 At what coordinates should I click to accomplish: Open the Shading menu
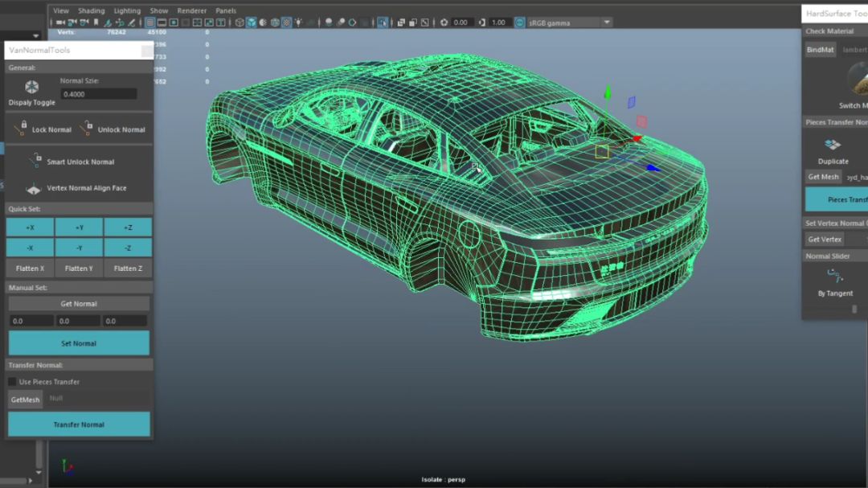91,10
